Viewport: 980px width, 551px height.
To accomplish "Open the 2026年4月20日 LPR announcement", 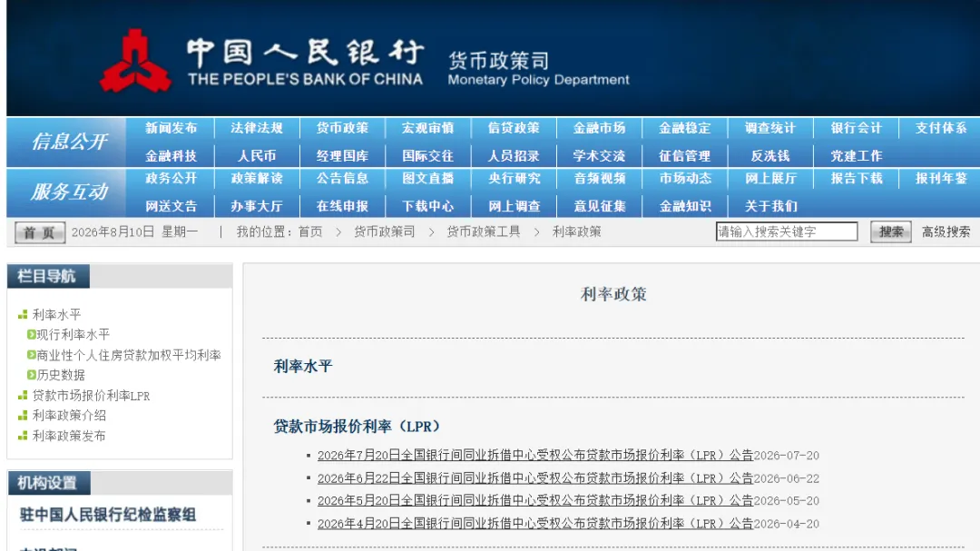I will pyautogui.click(x=535, y=524).
